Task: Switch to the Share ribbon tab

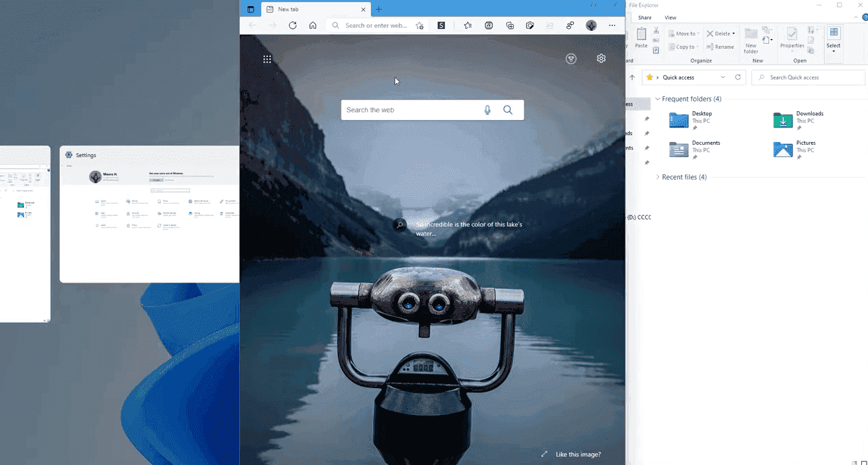Action: 644,18
